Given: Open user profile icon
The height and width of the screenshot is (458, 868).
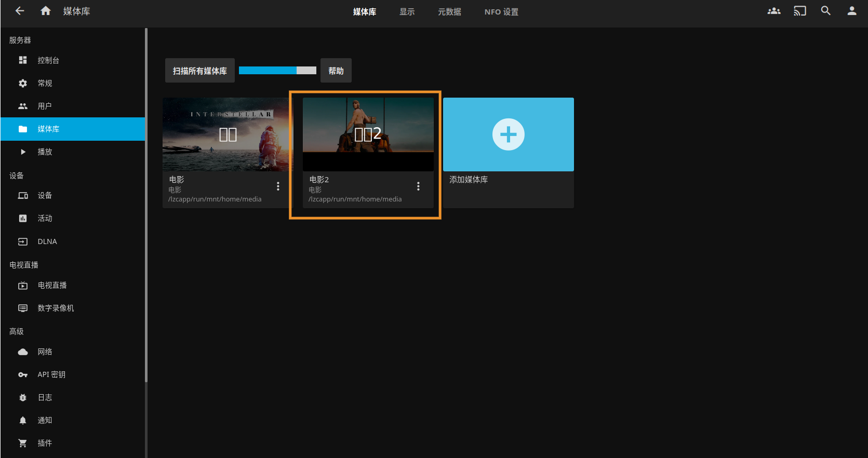Looking at the screenshot, I should (852, 11).
